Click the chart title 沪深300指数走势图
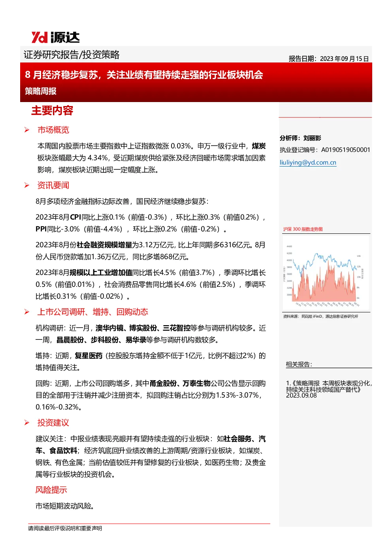The width and height of the screenshot is (392, 555). click(x=303, y=229)
